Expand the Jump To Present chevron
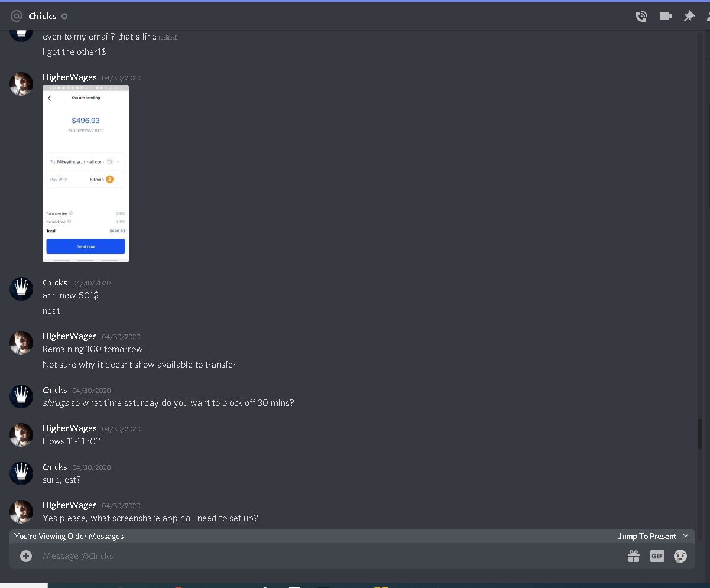Screen dimensions: 710x588 [x=686, y=536]
